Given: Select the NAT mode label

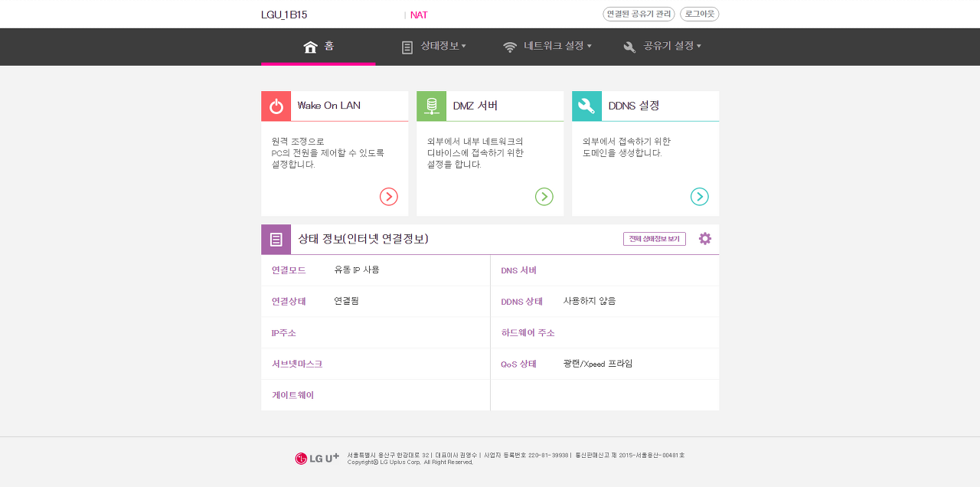Looking at the screenshot, I should pyautogui.click(x=419, y=15).
